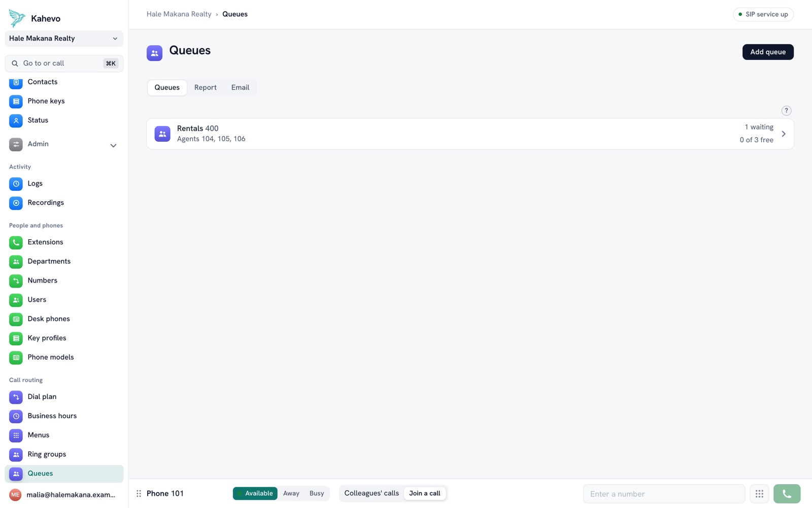
Task: Click the phone bar drag handle
Action: point(139,494)
